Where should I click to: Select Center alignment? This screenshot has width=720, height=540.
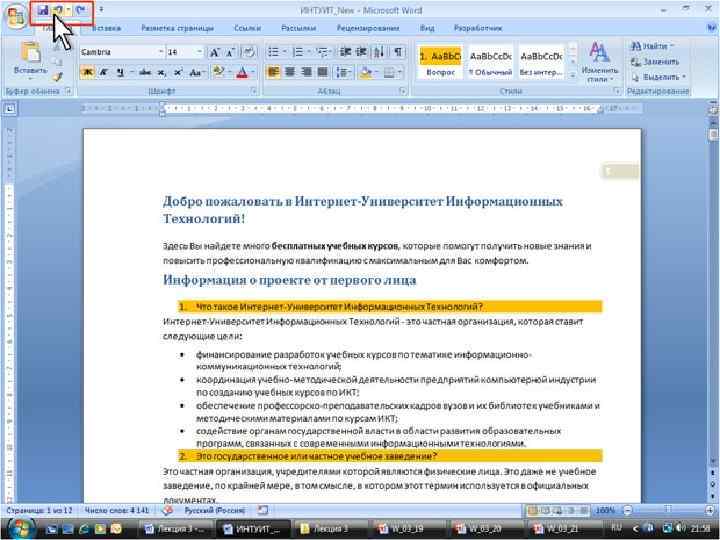(x=290, y=72)
